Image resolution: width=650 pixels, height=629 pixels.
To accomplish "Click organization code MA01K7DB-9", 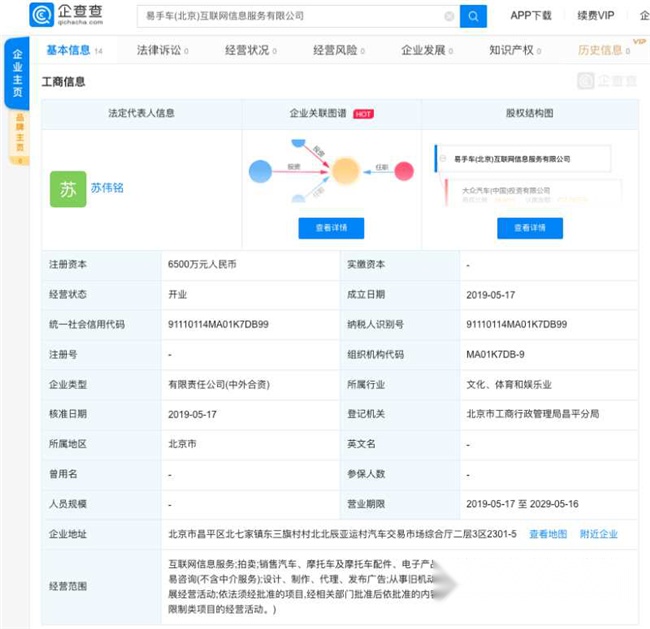I will 495,355.
